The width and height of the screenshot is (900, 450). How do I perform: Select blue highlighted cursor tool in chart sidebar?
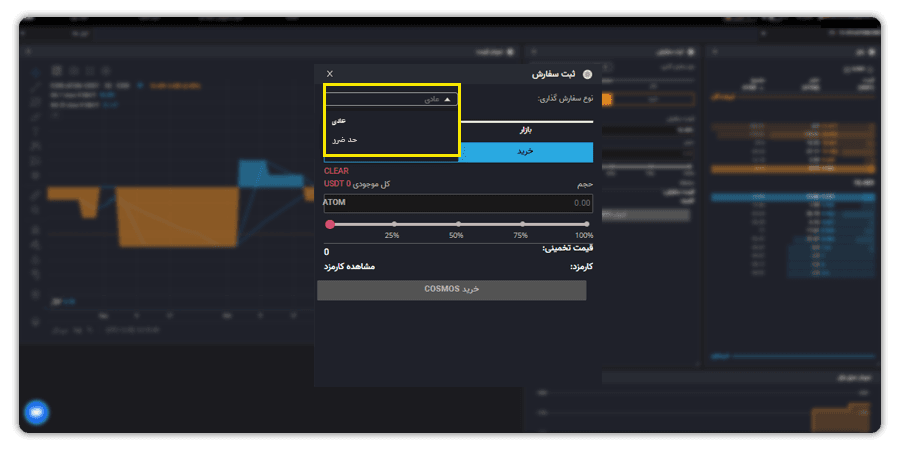[36, 72]
